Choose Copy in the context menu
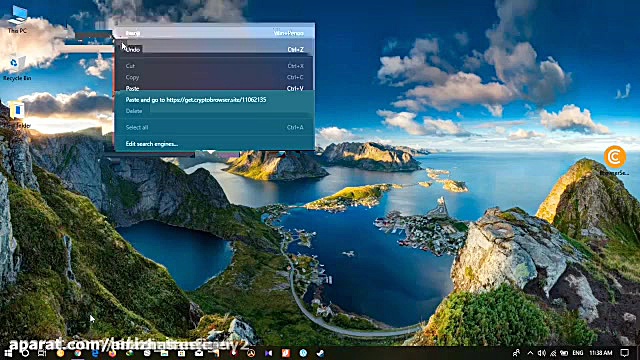Image resolution: width=640 pixels, height=360 pixels. click(215, 77)
